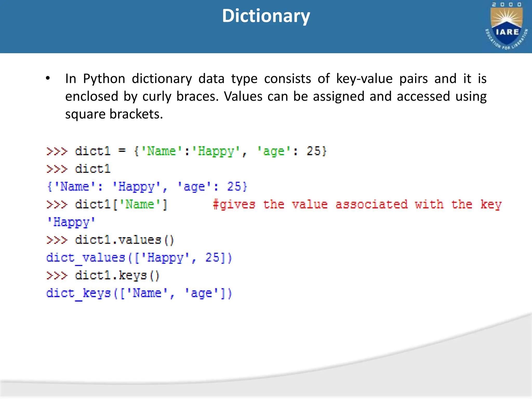
Task: Click the words 'key-value pairs' in paragraph
Action: [382, 79]
